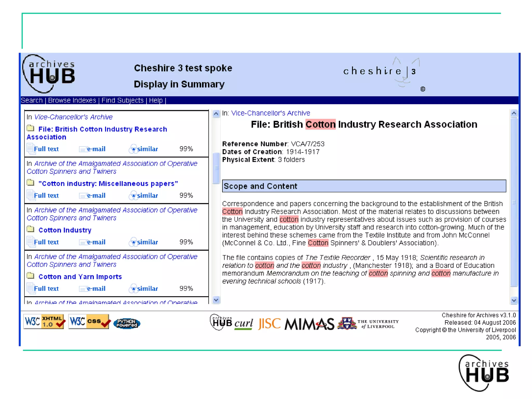Find similar records to Cotton and Yarn Imports
532x399 pixels.
point(147,289)
